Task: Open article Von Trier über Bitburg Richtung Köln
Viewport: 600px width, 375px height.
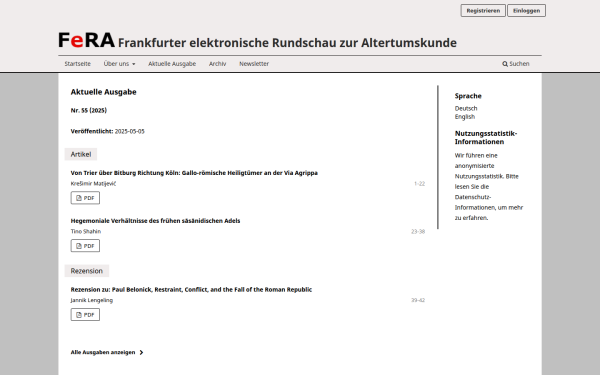Action: point(194,173)
